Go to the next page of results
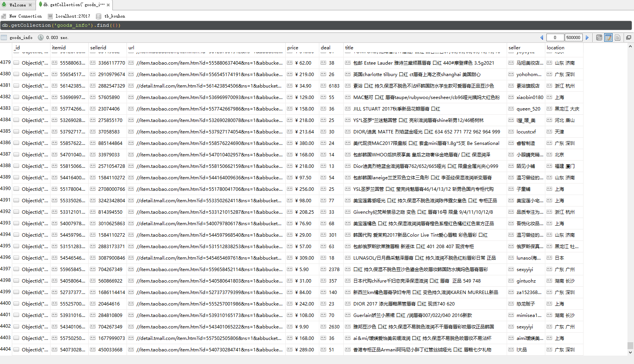The height and width of the screenshot is (364, 634). click(587, 37)
